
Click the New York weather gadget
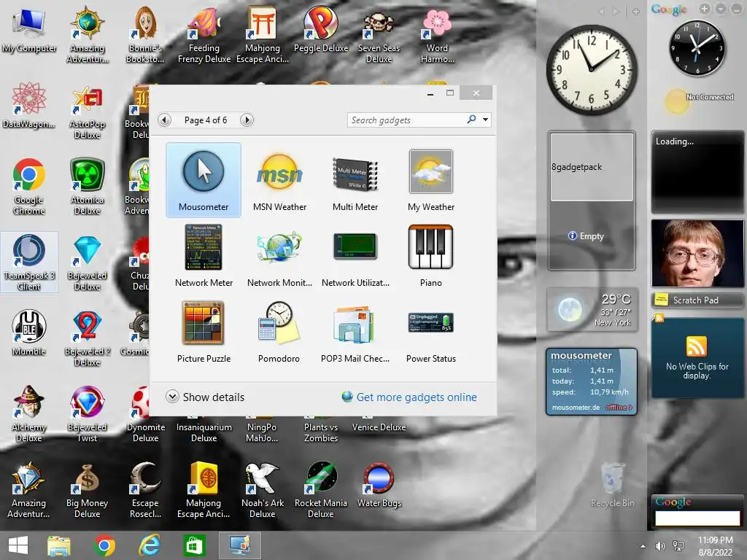591,311
